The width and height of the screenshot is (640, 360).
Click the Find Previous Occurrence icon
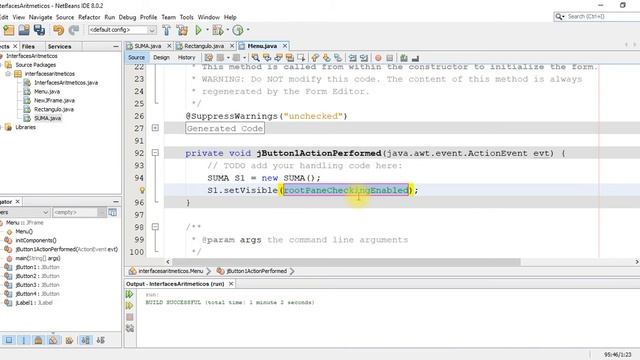pos(267,58)
